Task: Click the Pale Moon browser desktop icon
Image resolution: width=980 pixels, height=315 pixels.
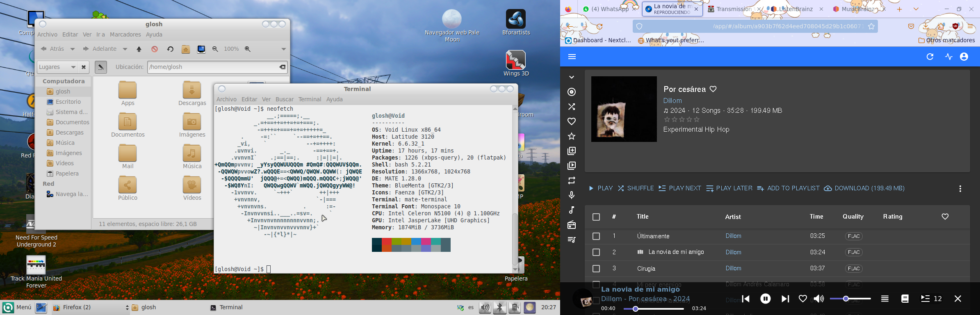Action: 452,19
